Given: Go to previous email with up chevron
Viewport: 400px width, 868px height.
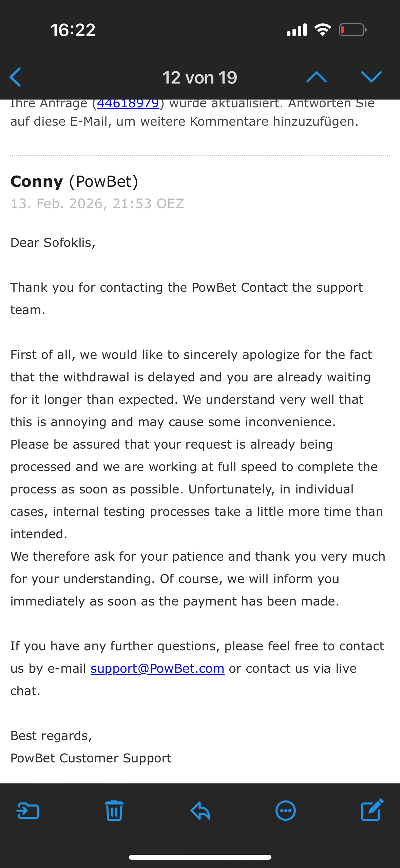Looking at the screenshot, I should coord(316,77).
